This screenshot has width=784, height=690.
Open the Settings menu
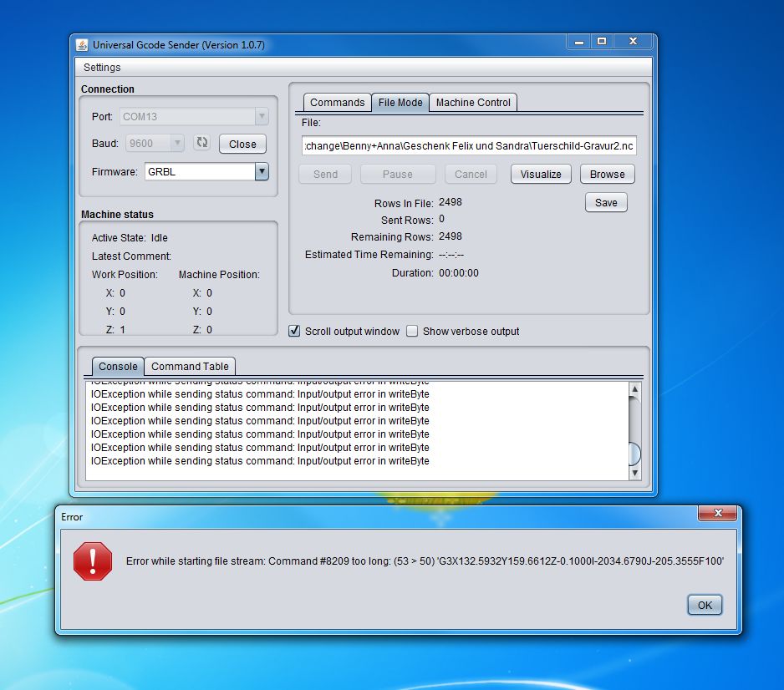(x=102, y=67)
